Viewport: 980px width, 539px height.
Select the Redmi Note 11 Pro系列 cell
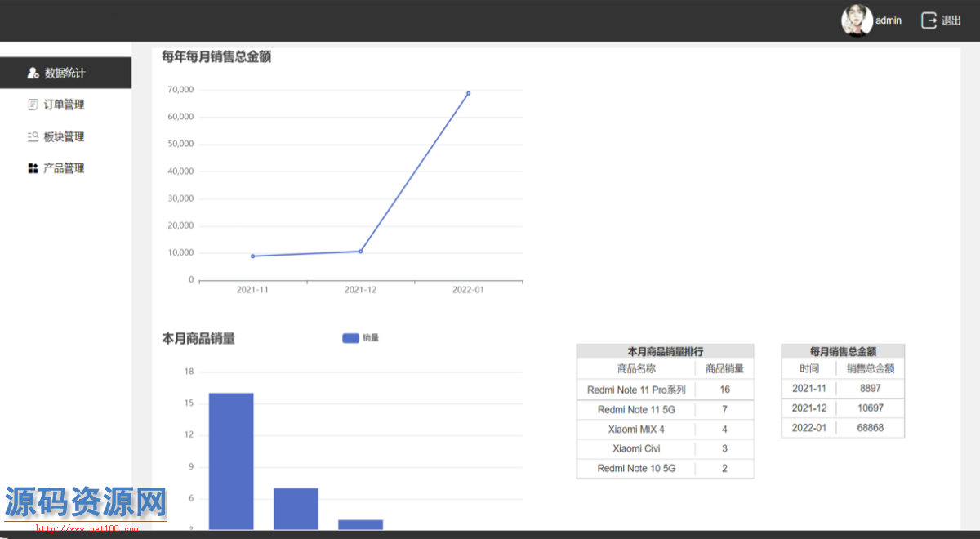636,390
